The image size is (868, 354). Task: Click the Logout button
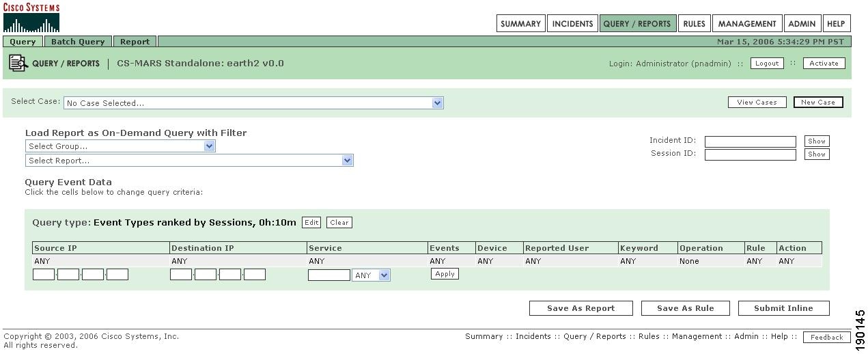click(x=767, y=64)
